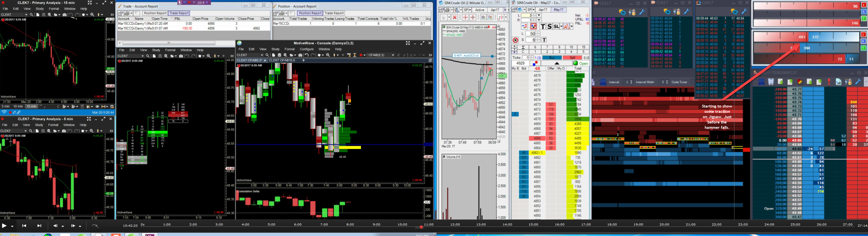This screenshot has height=236, width=868.
Task: Open the R quantity dropdown arrow showing 1
Action: [x=539, y=20]
